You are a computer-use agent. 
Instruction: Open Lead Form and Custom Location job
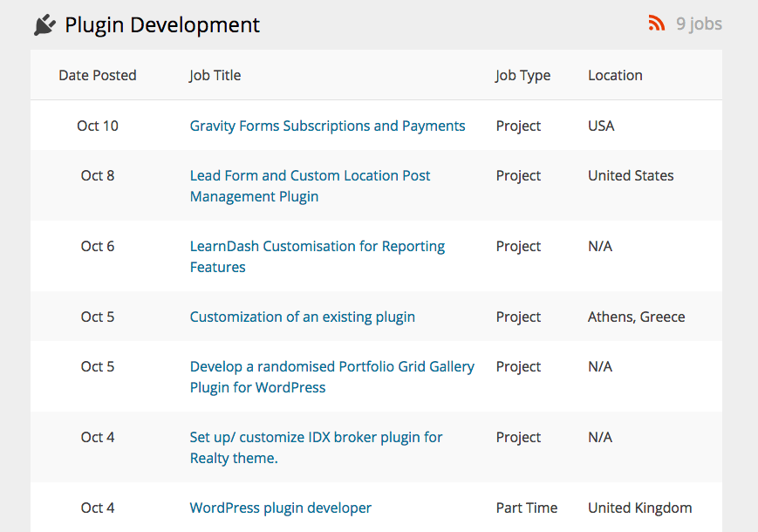click(310, 176)
